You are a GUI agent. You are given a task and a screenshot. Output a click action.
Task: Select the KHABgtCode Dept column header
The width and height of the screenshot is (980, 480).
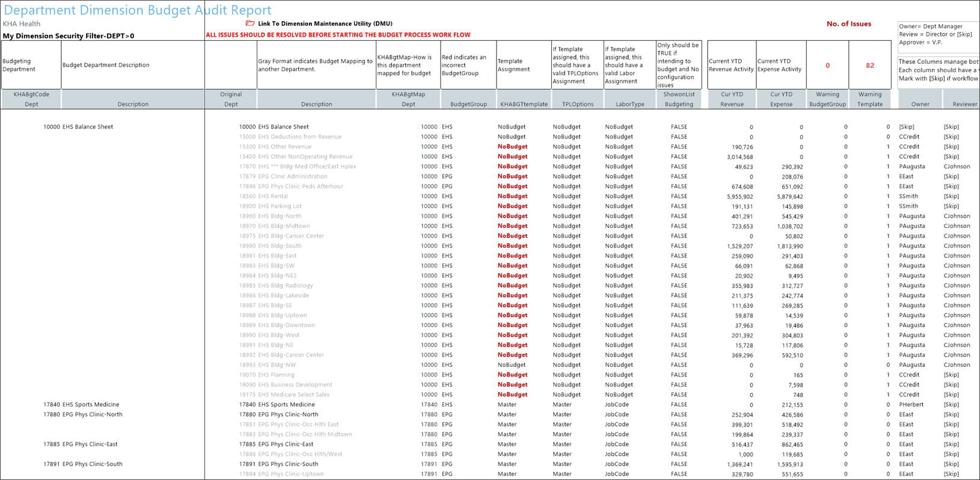click(31, 99)
